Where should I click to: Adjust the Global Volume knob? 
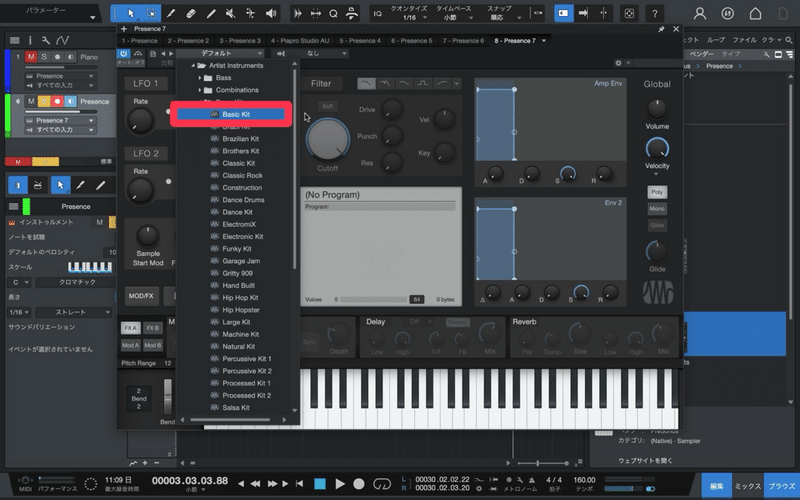[x=657, y=109]
